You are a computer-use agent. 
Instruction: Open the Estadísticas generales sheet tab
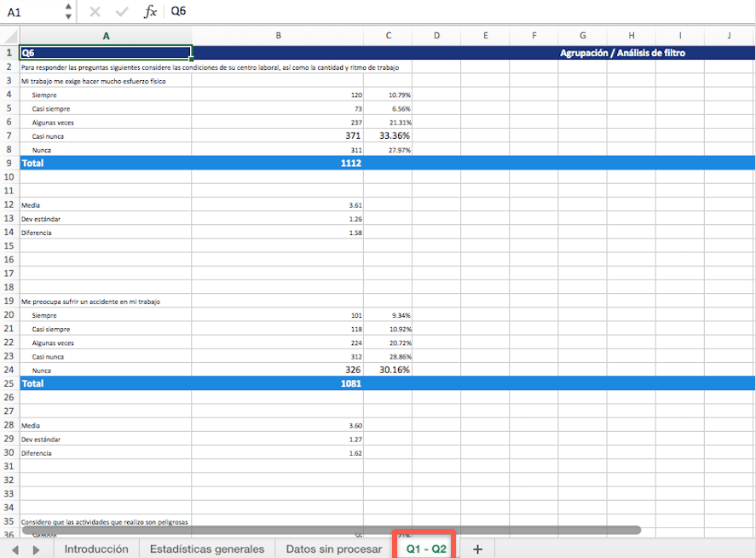tap(207, 549)
